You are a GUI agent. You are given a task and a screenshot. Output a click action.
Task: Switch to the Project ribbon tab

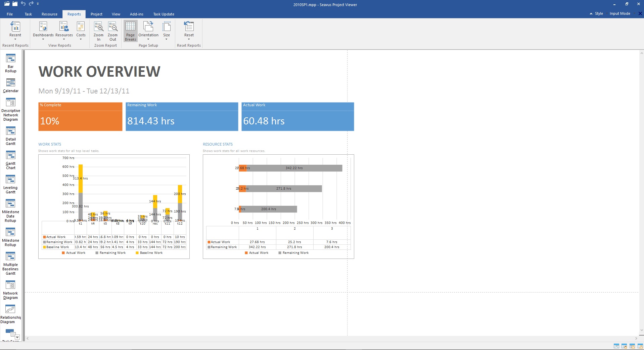coord(96,14)
